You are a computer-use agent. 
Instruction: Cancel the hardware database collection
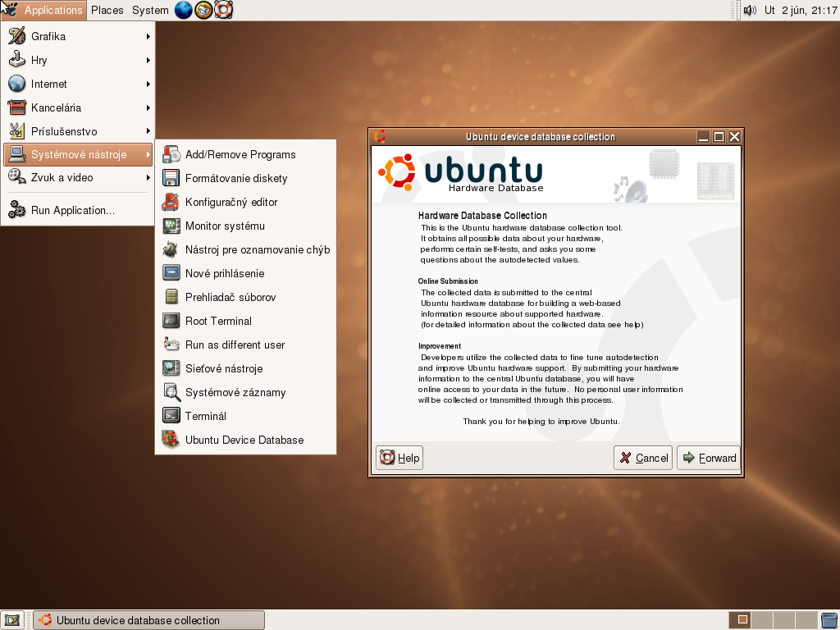click(x=643, y=458)
